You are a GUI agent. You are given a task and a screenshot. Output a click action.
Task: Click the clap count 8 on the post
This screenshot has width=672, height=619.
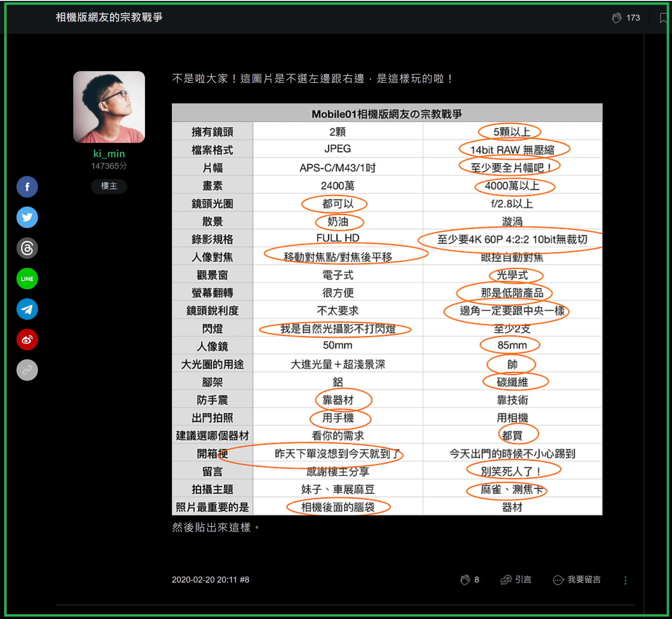point(477,580)
